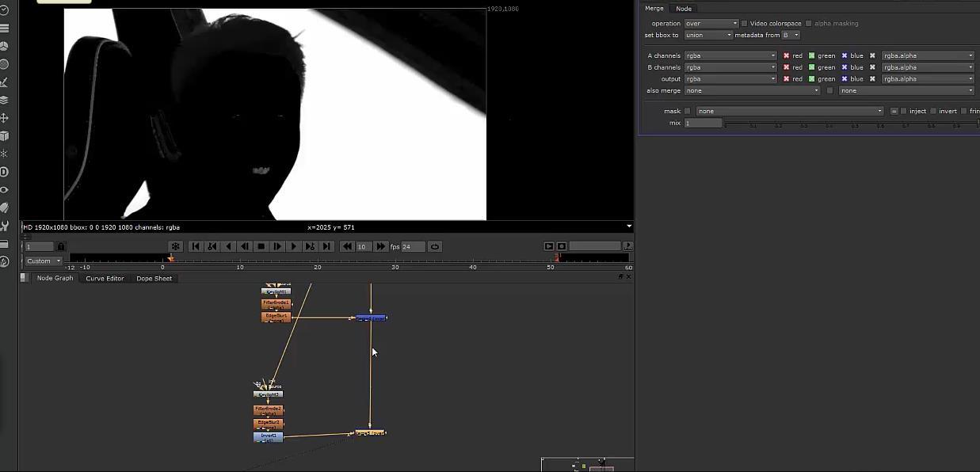The width and height of the screenshot is (980, 472).
Task: Open set bbox to union dropdown
Action: click(708, 35)
